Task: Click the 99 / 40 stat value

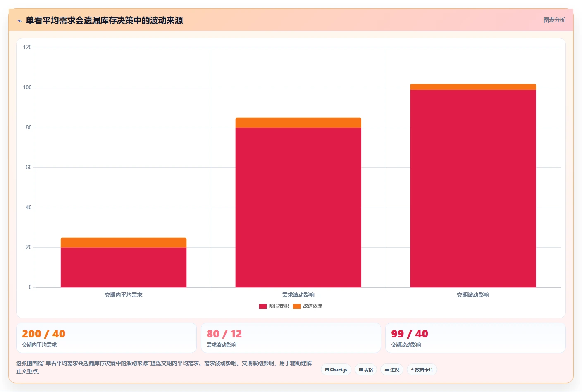Action: pyautogui.click(x=410, y=334)
